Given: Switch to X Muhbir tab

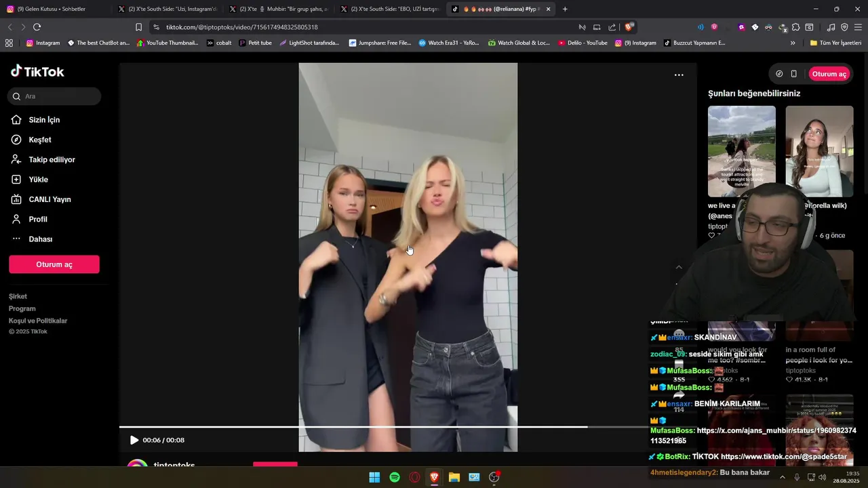Looking at the screenshot, I should 278,9.
